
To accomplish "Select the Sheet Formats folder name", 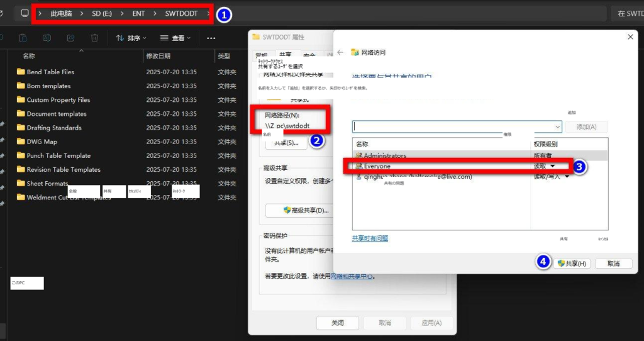I will coord(47,183).
